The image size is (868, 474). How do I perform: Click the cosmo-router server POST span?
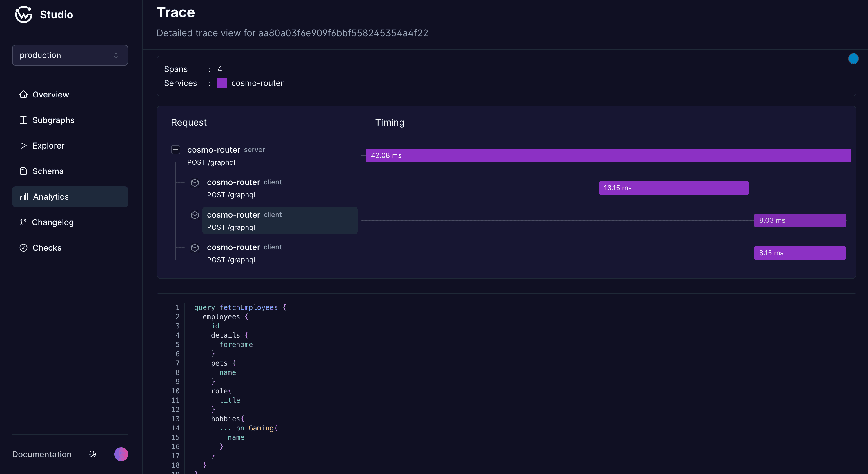268,155
